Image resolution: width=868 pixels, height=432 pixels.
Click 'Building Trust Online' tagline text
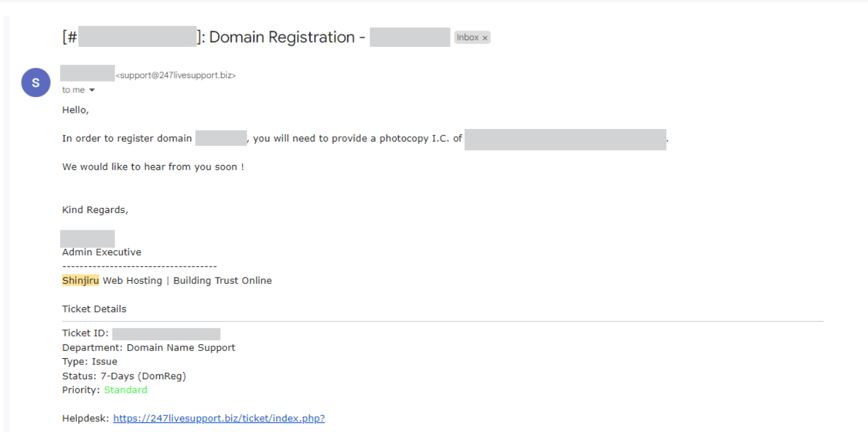222,280
